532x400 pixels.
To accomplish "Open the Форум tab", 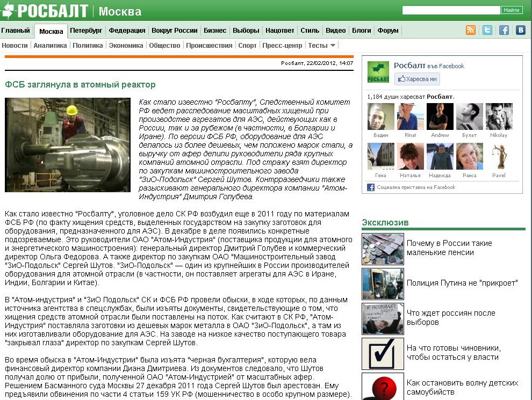I will tap(388, 31).
